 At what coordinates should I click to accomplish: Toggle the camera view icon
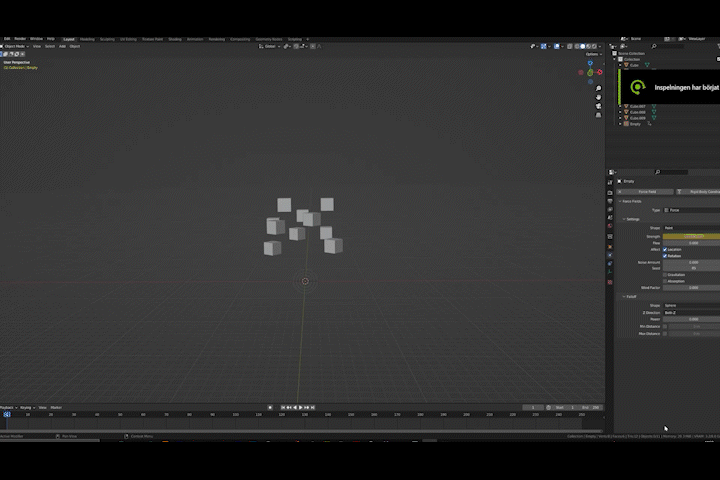[x=598, y=106]
